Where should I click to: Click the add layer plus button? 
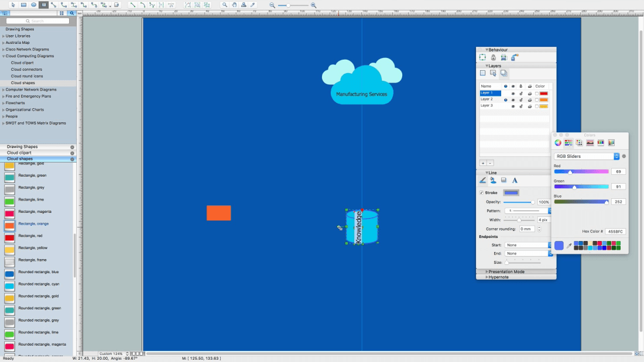(x=482, y=163)
